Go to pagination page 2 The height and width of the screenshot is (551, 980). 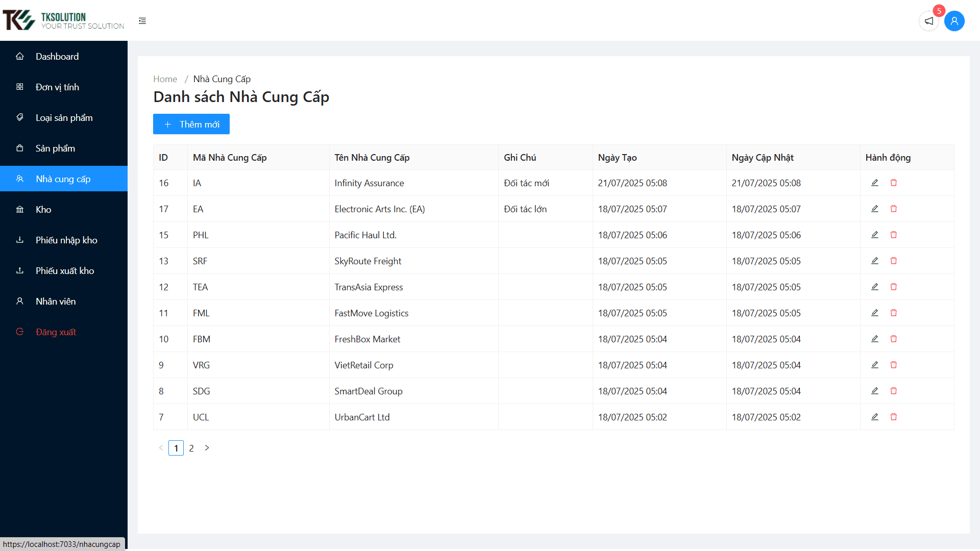pyautogui.click(x=191, y=448)
